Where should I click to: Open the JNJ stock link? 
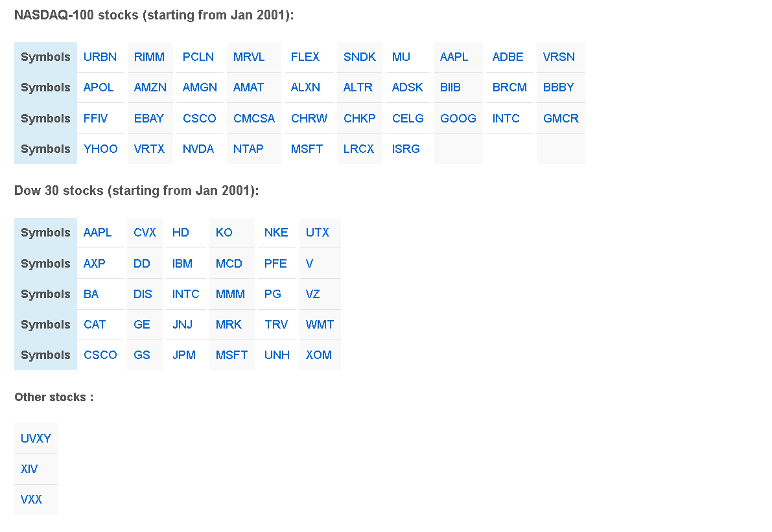point(182,325)
